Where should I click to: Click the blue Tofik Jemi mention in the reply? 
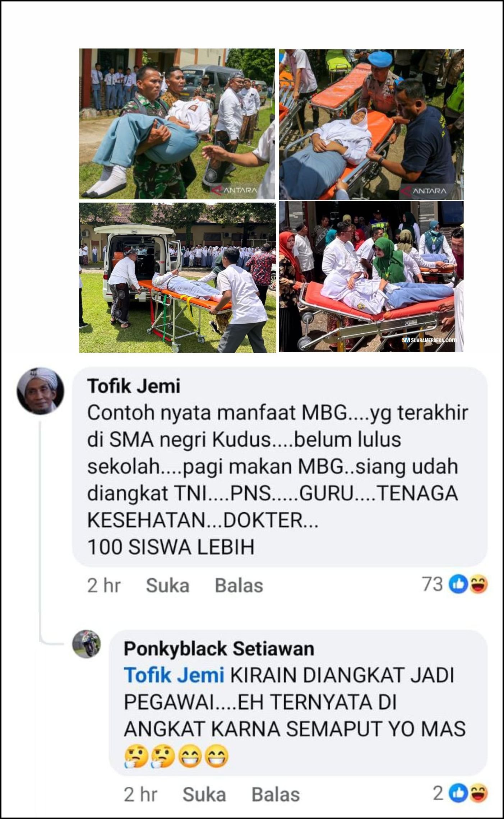[174, 675]
